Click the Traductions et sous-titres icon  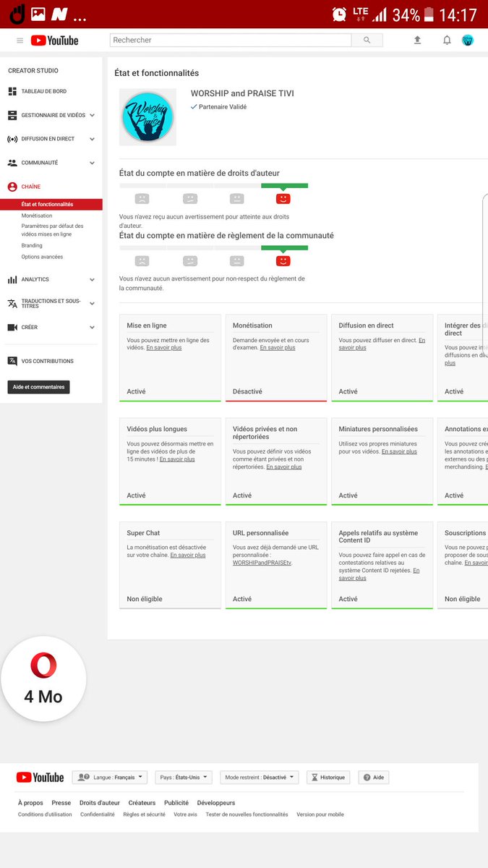click(x=12, y=304)
